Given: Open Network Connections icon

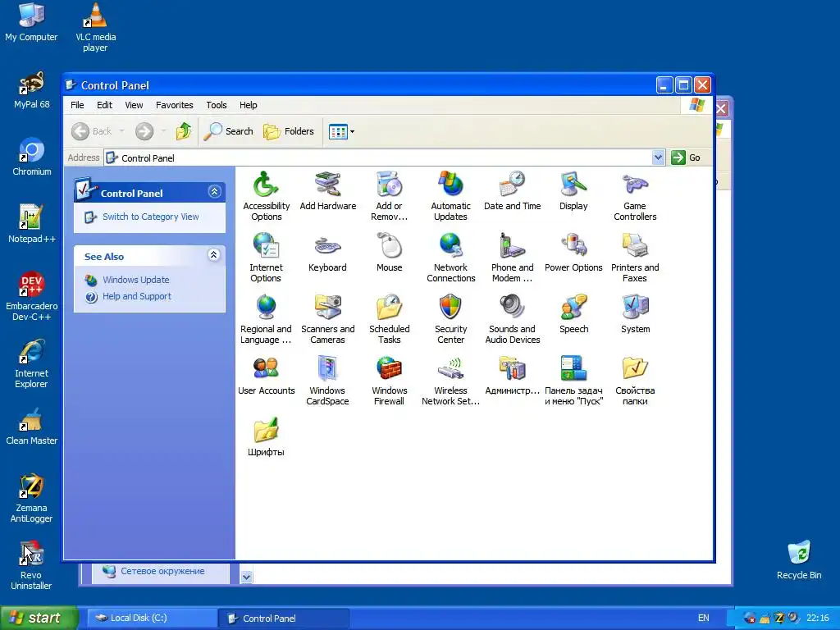Looking at the screenshot, I should pyautogui.click(x=451, y=246).
